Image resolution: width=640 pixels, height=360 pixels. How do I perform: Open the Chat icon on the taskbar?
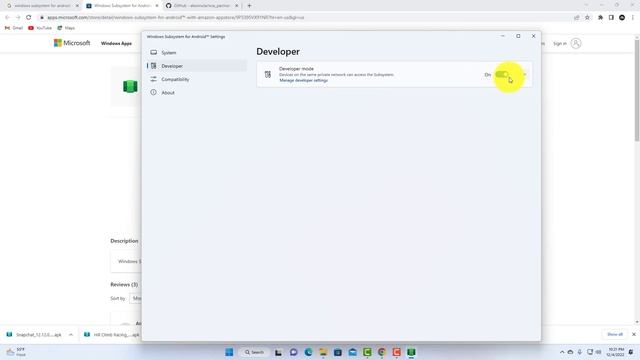pyautogui.click(x=293, y=352)
